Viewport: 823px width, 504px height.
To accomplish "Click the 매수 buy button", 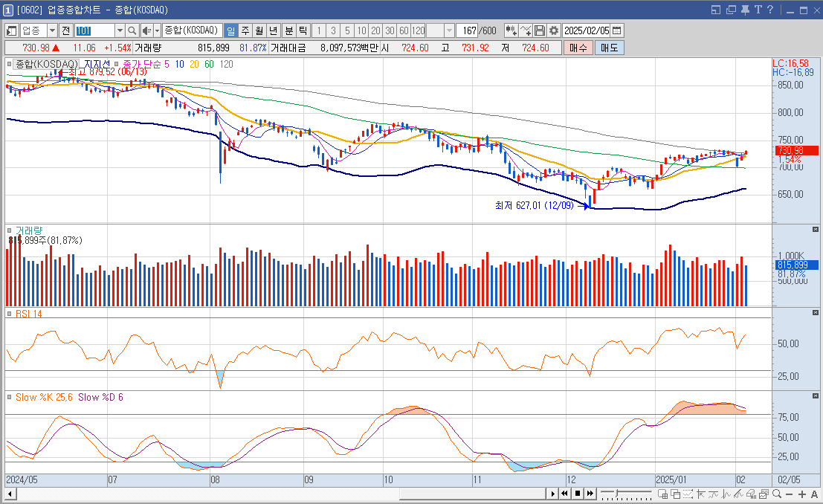I will click(578, 48).
